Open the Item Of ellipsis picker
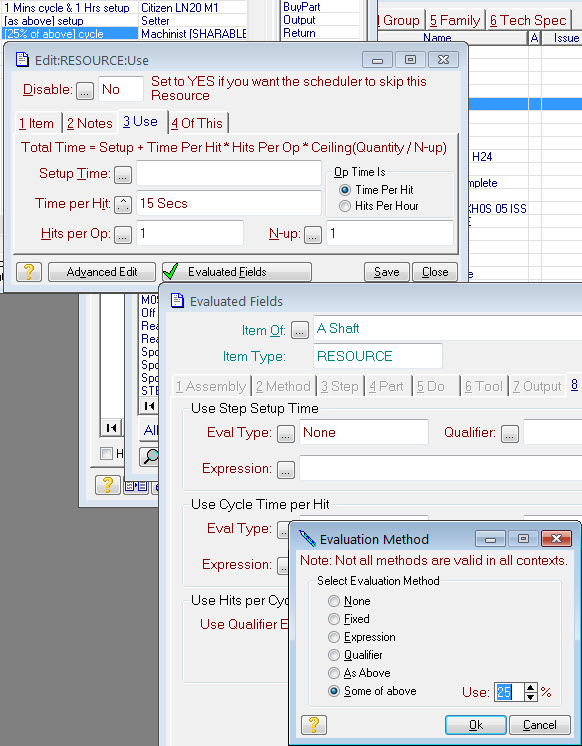Image resolution: width=582 pixels, height=746 pixels. pyautogui.click(x=300, y=330)
